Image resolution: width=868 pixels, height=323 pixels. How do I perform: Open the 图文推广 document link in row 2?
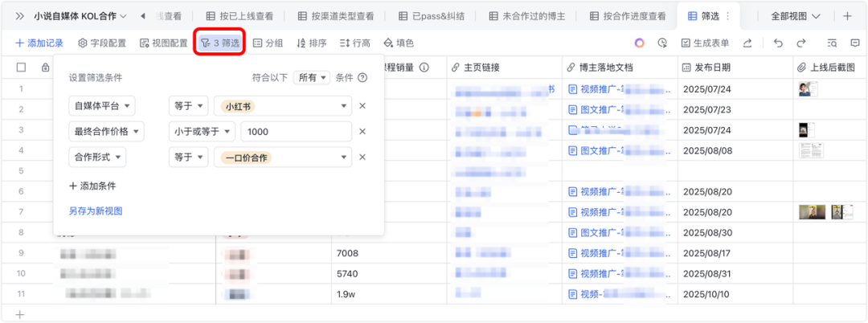(620, 109)
